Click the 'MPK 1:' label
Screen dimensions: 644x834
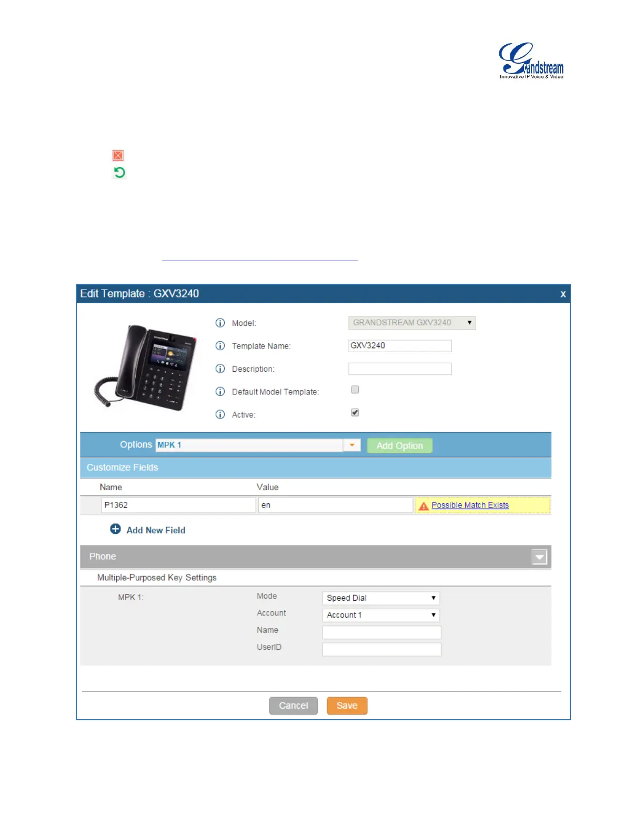[130, 597]
